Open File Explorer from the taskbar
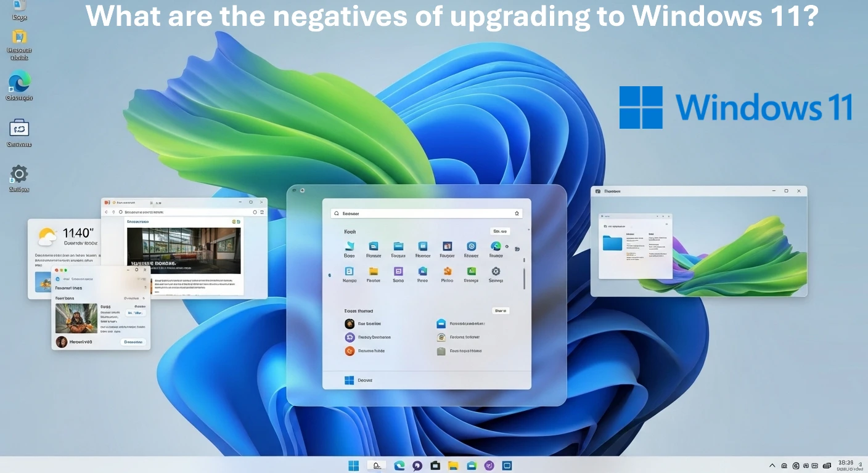This screenshot has height=473, width=868. click(453, 466)
